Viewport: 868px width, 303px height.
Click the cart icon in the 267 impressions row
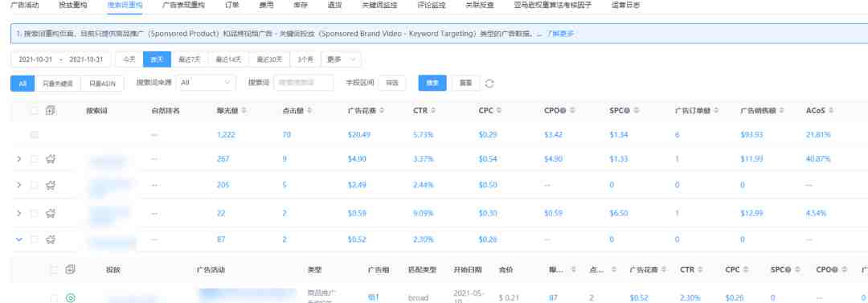51,159
